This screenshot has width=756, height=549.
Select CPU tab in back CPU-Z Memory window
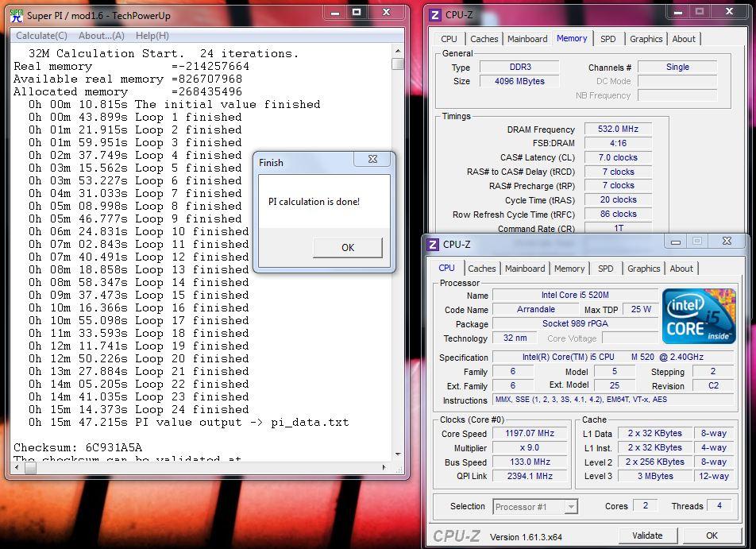[x=449, y=39]
